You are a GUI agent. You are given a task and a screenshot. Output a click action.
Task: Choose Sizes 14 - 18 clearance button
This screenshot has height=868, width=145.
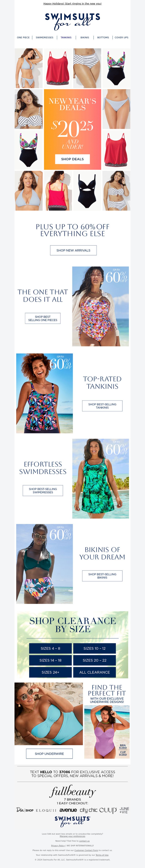click(50, 660)
